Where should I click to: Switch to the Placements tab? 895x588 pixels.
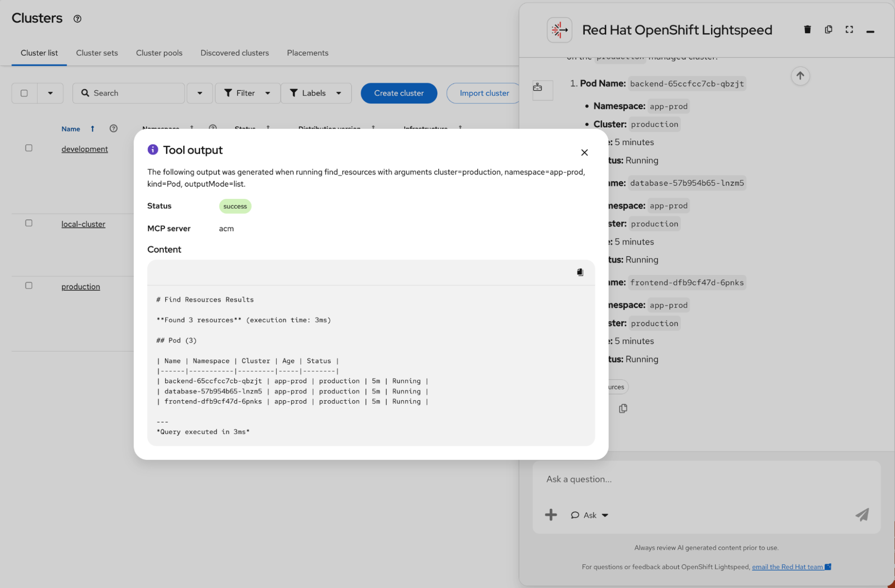click(x=308, y=53)
